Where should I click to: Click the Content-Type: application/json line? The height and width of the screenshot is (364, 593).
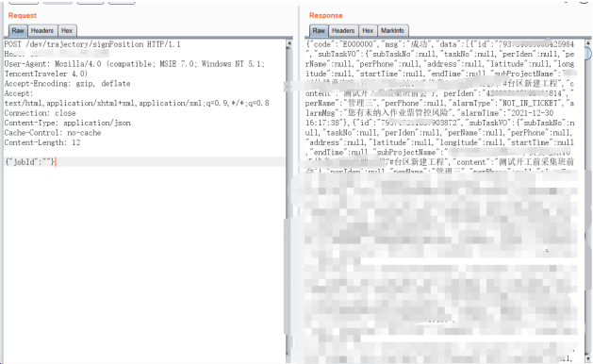68,123
